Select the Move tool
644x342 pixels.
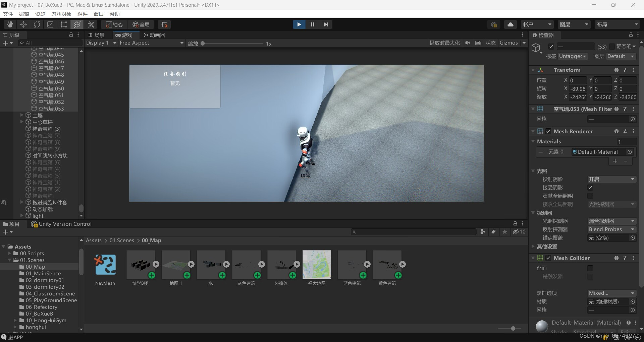(23, 24)
